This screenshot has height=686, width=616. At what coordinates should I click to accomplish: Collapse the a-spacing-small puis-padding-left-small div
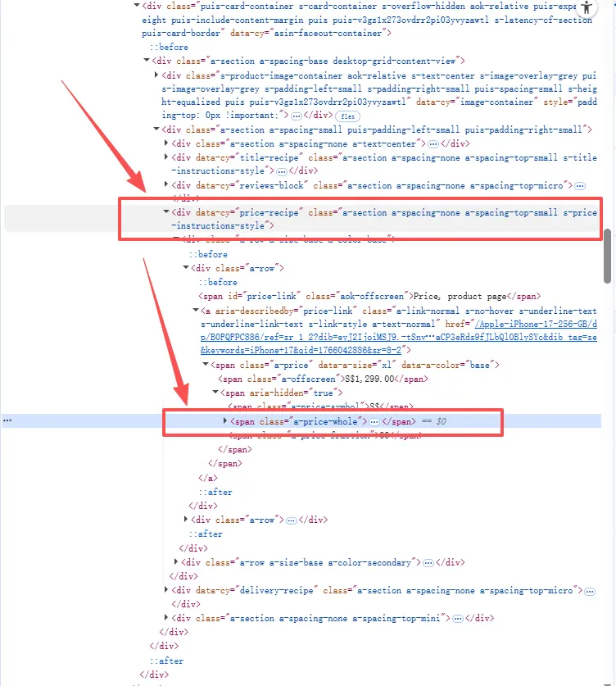pos(156,129)
